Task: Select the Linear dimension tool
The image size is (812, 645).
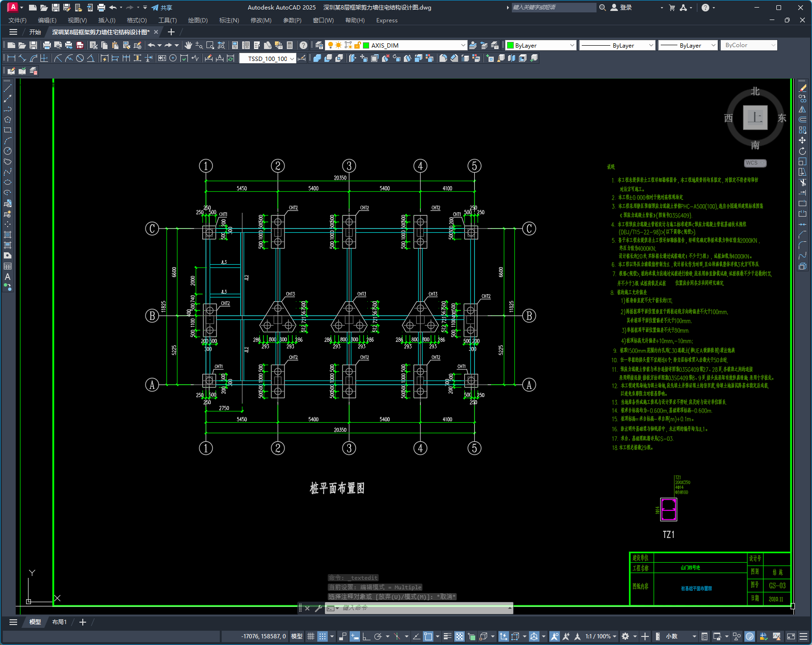Action: [11, 58]
